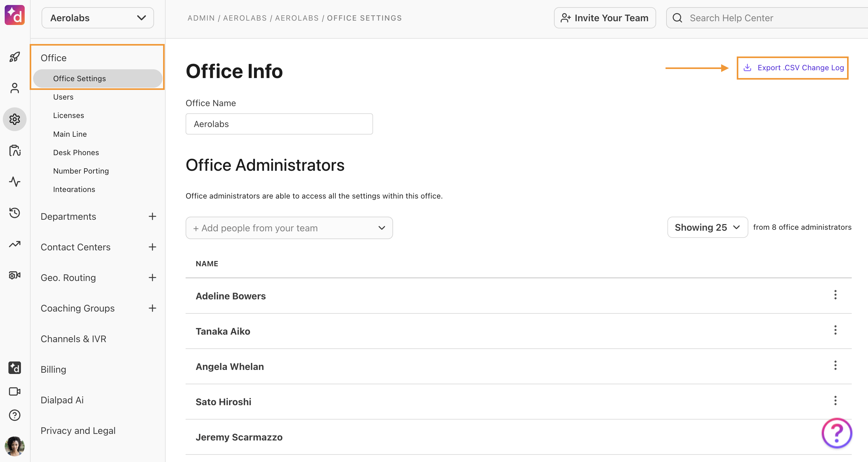
Task: Click OFFICE SETTINGS in the breadcrumb
Action: [364, 18]
